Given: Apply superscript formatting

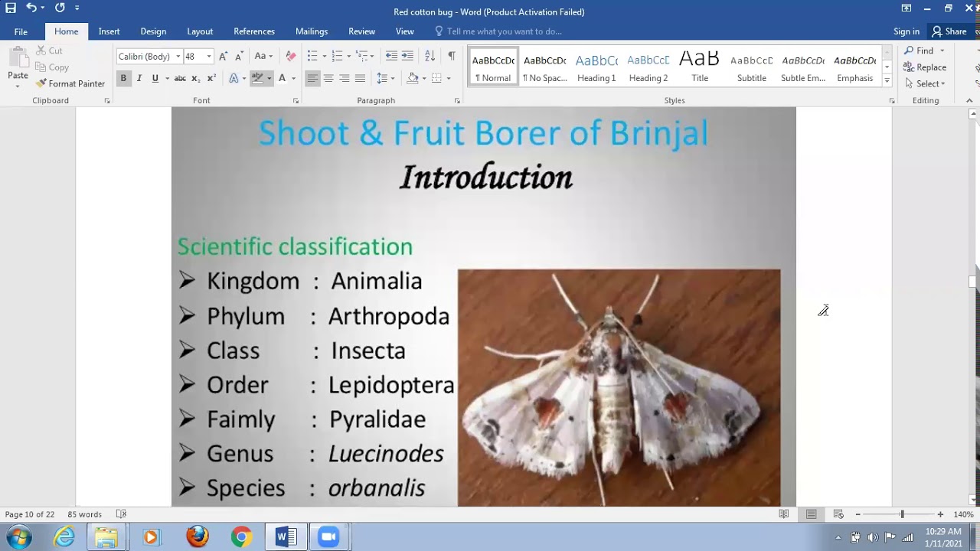Looking at the screenshot, I should coord(211,78).
